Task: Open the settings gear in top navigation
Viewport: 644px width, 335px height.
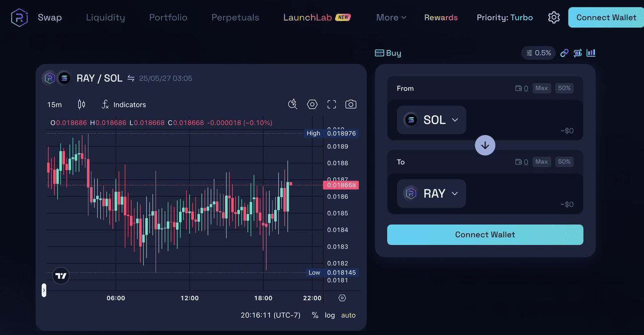Action: [554, 18]
